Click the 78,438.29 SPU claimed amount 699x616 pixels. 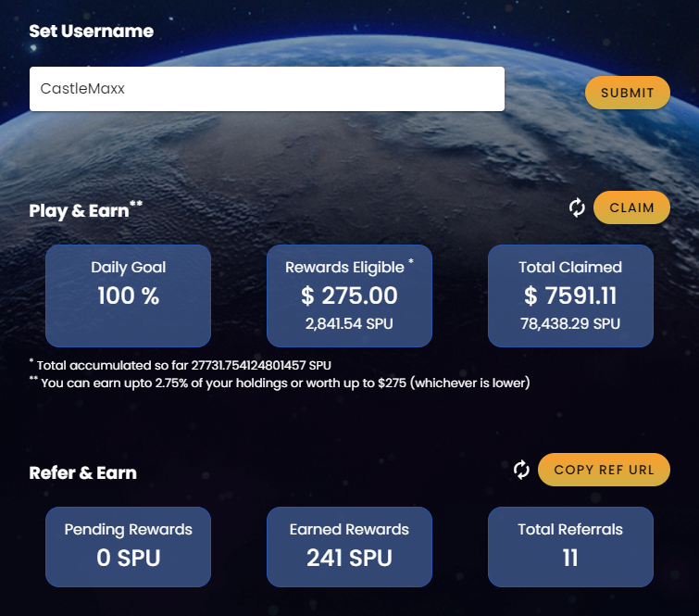coord(570,323)
